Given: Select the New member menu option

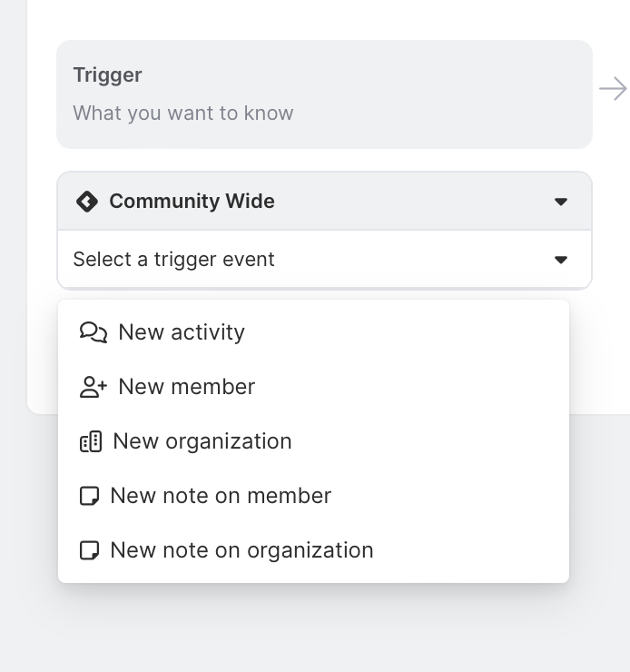Looking at the screenshot, I should tap(187, 387).
